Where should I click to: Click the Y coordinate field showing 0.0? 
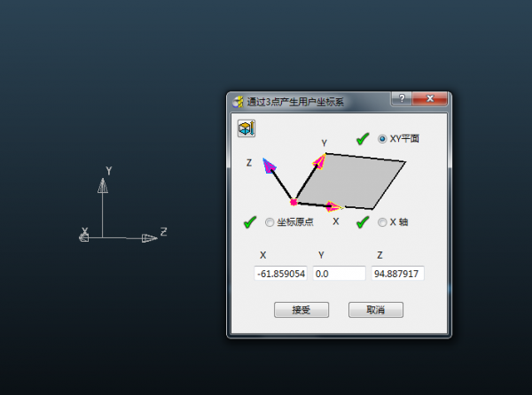[x=339, y=274]
